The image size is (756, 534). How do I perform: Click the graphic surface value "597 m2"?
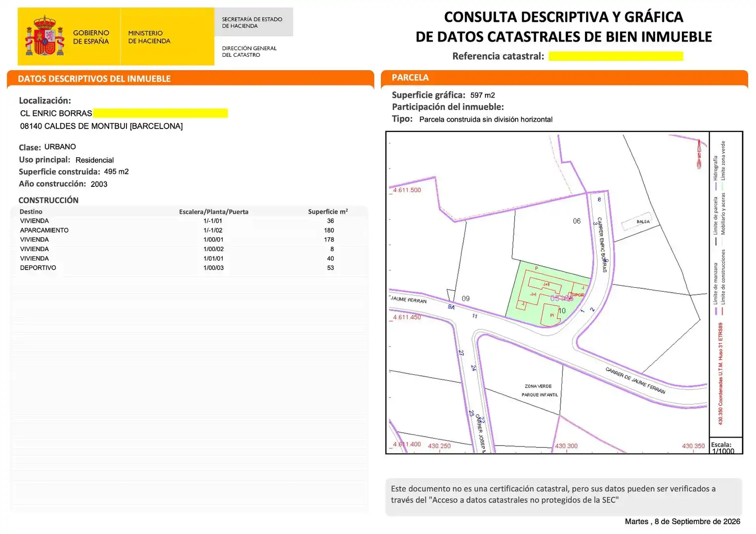coord(482,95)
